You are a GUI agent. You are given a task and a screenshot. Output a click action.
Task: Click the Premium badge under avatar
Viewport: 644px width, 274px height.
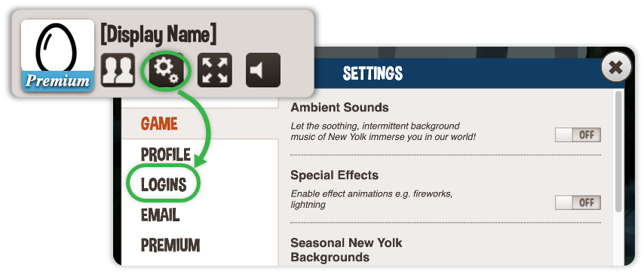[x=57, y=81]
